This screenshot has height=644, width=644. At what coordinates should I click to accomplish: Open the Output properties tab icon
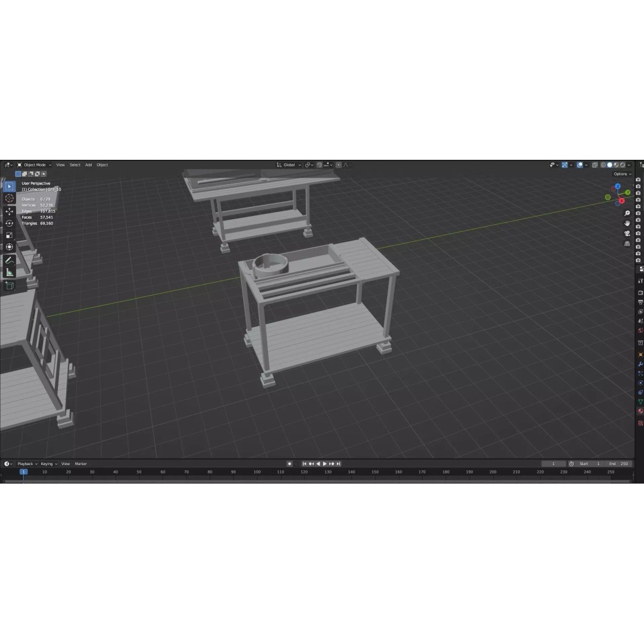(x=640, y=302)
